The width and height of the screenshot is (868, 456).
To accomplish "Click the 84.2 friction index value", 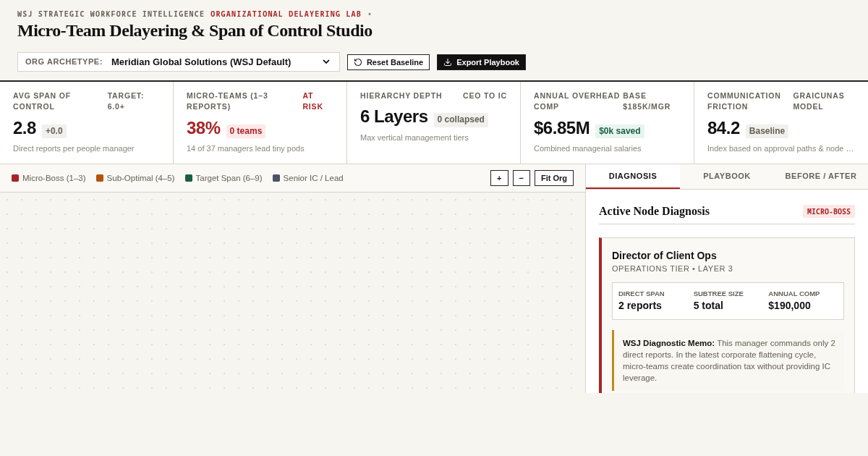I will (723, 128).
